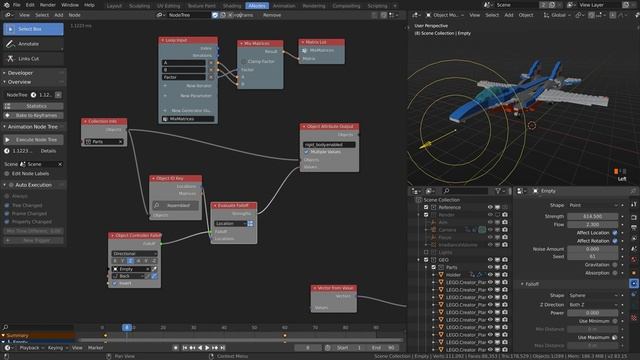This screenshot has height=360, width=640.
Task: Click timeline editor type clock icon
Action: point(7,348)
